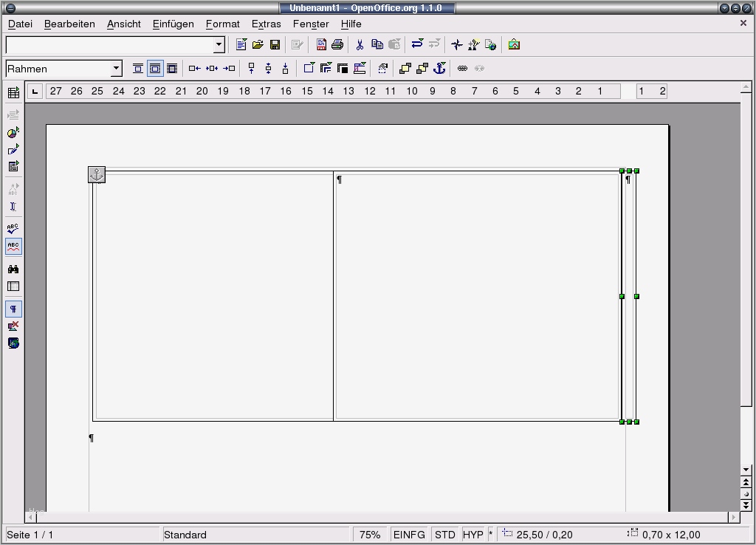Click the Standard page style in status bar
Viewport: 756px width, 545px height.
point(255,535)
